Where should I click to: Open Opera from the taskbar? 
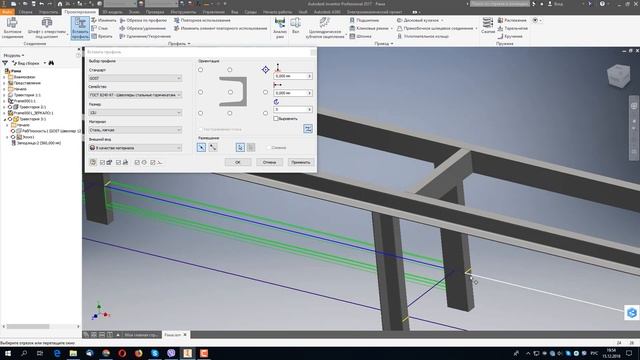[x=122, y=353]
